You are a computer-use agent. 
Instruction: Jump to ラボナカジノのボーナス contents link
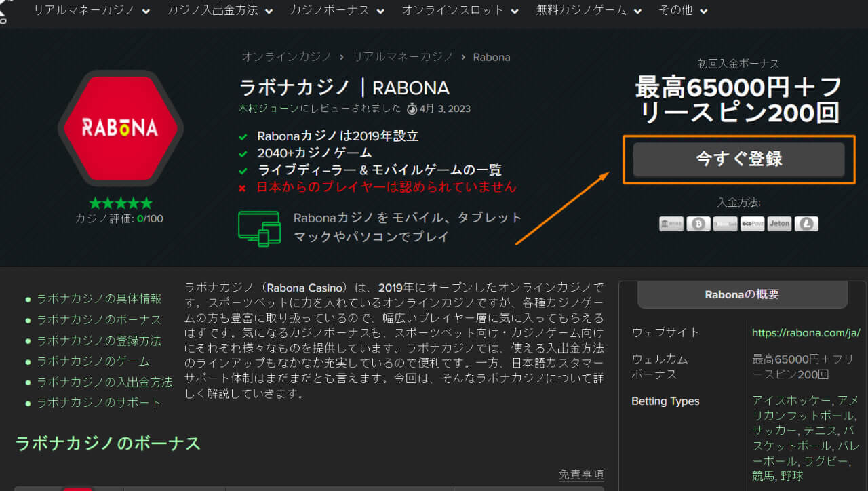pyautogui.click(x=99, y=319)
